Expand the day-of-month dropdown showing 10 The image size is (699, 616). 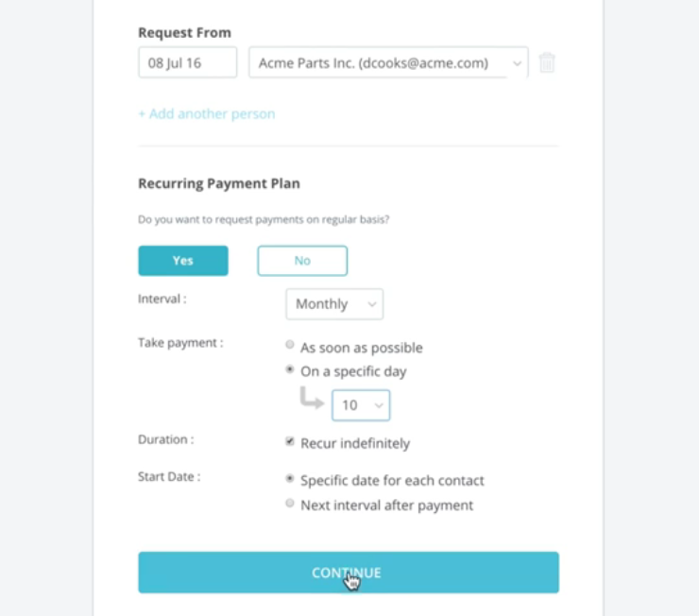tap(361, 405)
